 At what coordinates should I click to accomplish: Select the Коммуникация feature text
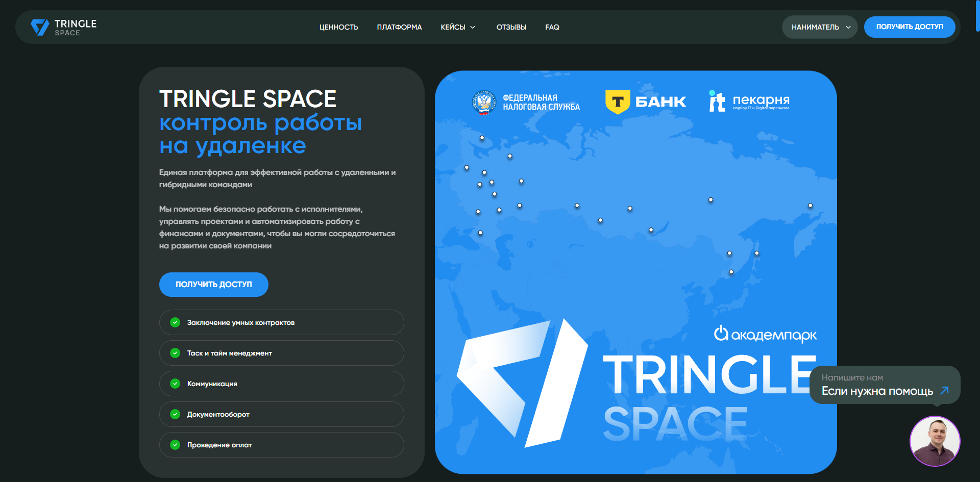click(x=212, y=384)
